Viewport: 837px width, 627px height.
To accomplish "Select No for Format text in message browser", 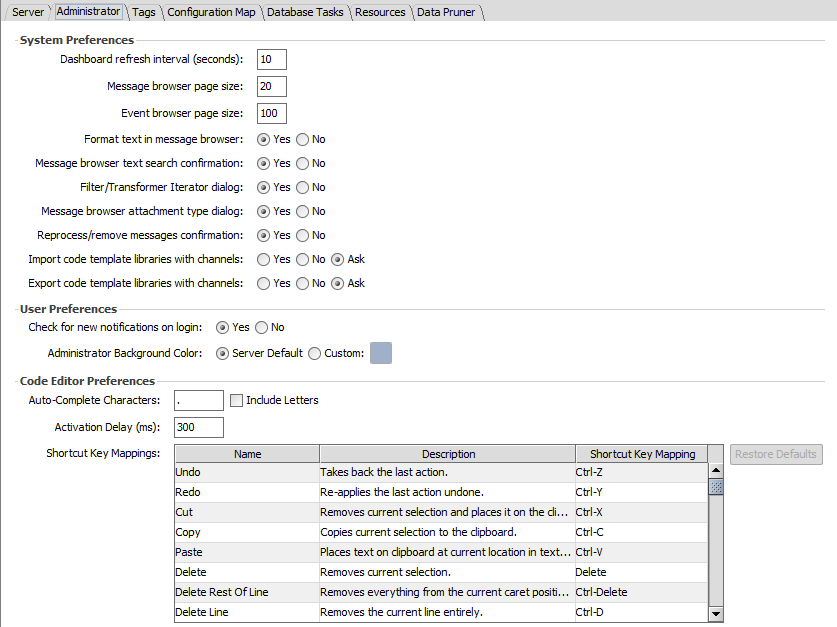I will coord(302,139).
